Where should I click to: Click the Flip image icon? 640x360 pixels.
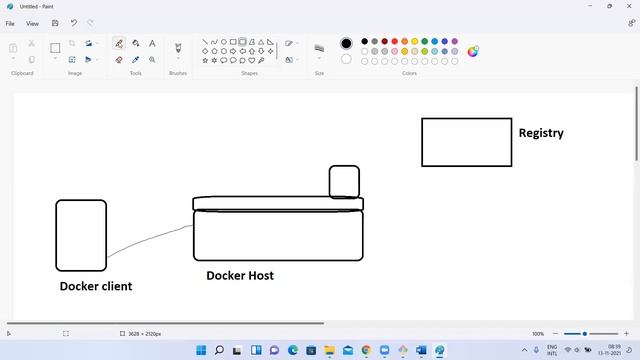click(88, 60)
